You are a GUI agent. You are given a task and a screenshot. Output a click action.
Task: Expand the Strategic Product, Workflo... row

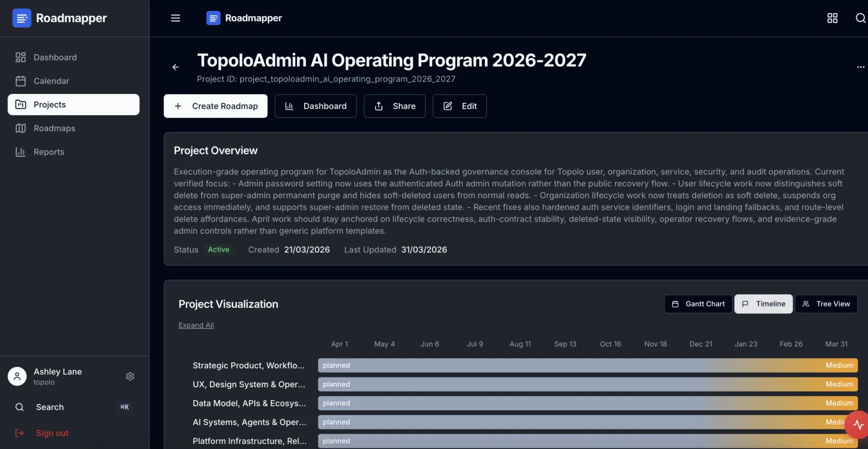coord(248,365)
